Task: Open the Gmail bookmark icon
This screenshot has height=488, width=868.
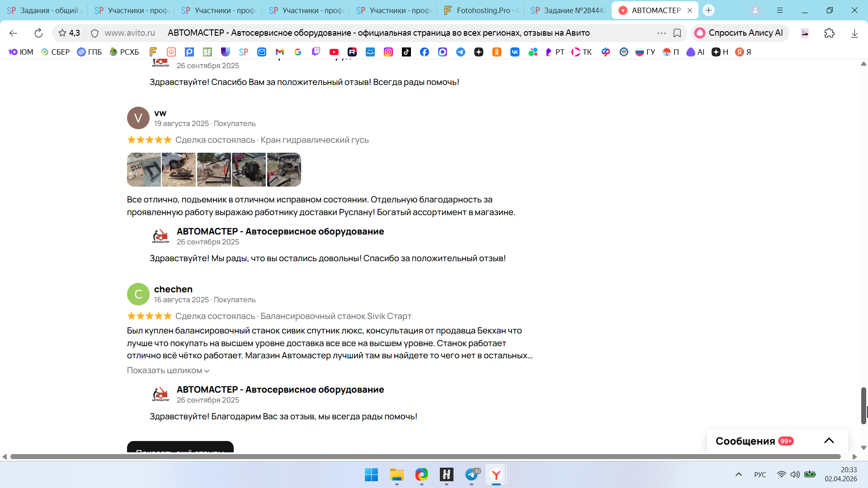Action: coord(280,52)
